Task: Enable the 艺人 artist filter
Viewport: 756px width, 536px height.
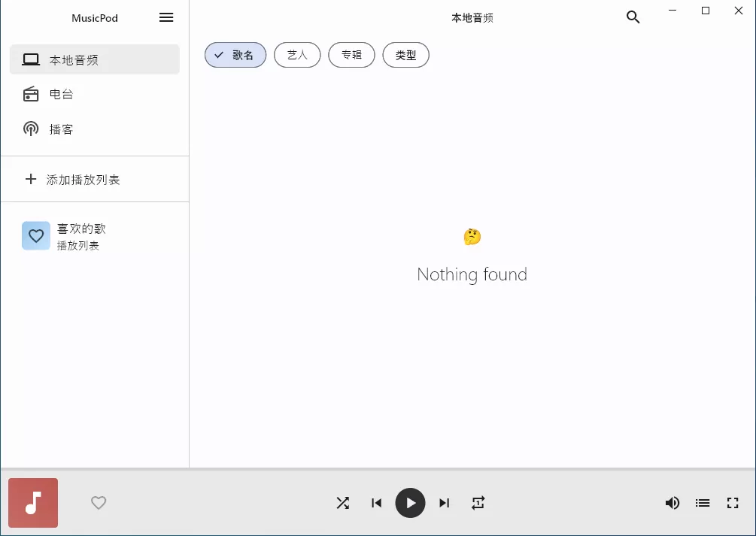Action: (297, 54)
